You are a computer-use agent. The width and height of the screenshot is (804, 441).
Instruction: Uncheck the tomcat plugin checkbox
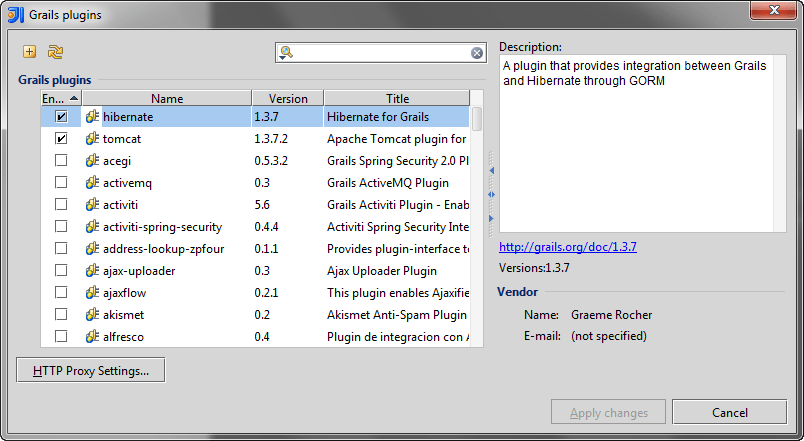[62, 139]
